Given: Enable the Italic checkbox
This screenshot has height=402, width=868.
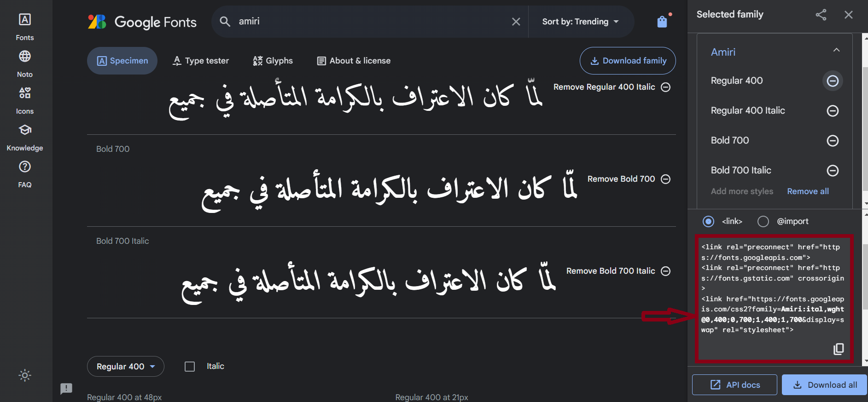Looking at the screenshot, I should [x=190, y=367].
